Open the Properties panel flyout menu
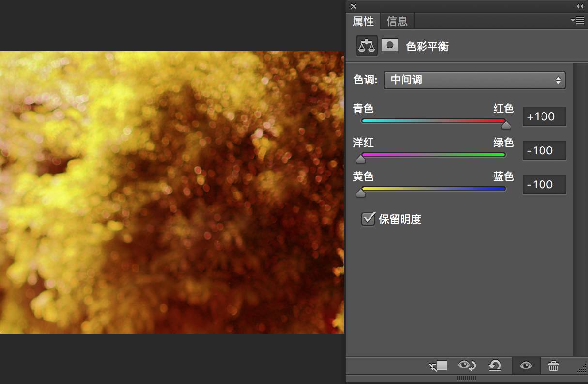This screenshot has height=384, width=588. pyautogui.click(x=577, y=20)
